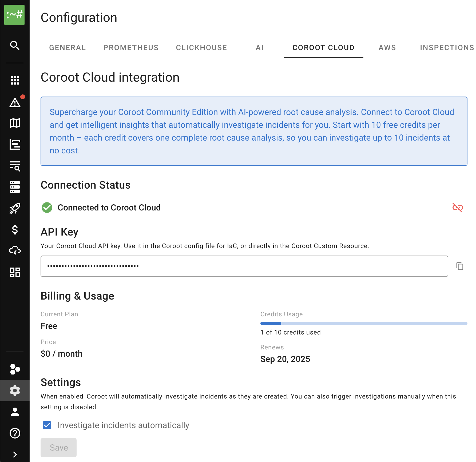
Task: Open the traces chart icon
Action: 15,144
